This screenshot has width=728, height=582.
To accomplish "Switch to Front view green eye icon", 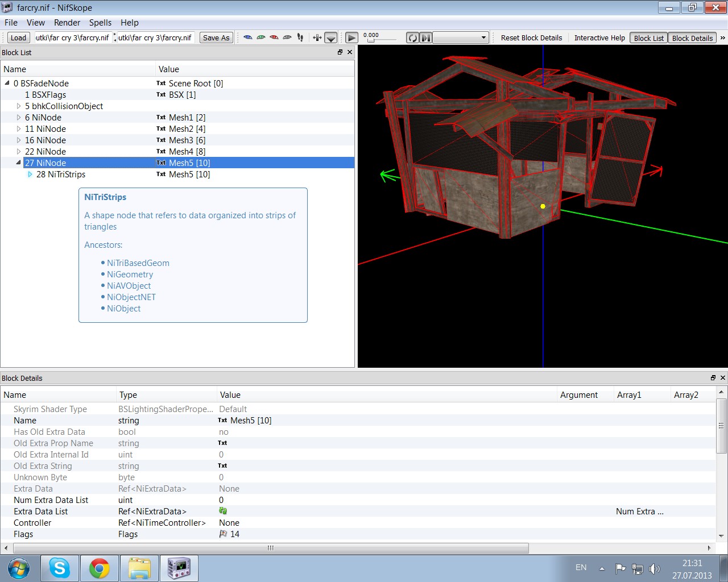I will click(x=261, y=38).
